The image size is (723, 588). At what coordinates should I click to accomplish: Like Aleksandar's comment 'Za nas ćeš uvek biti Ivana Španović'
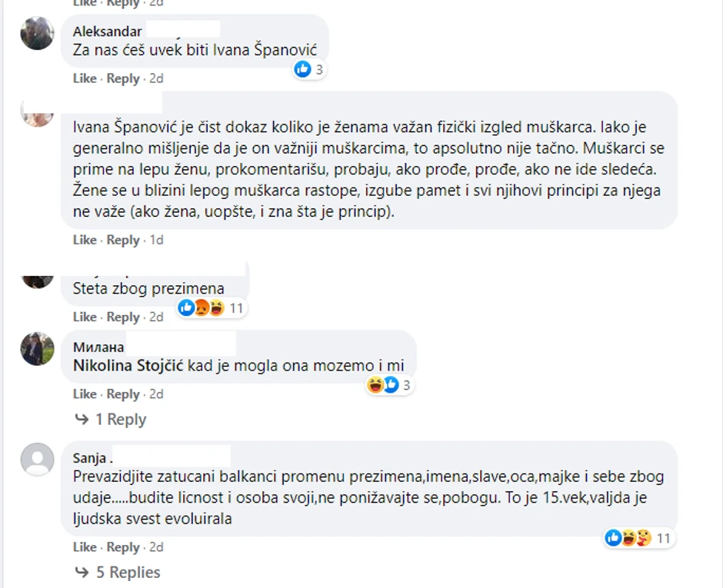(x=84, y=78)
